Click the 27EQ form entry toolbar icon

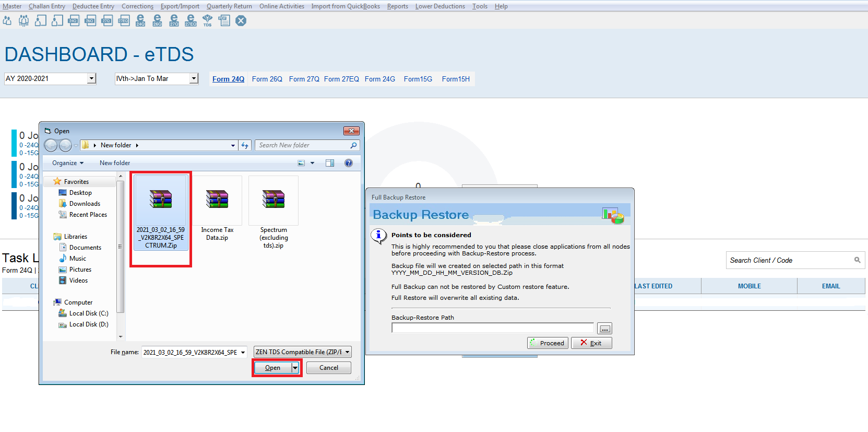pos(124,21)
